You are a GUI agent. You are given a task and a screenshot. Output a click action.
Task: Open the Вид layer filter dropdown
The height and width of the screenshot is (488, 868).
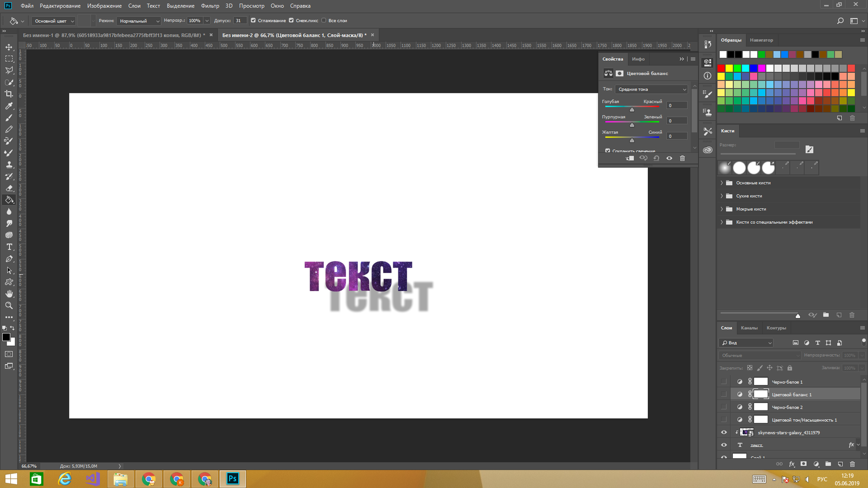point(746,343)
